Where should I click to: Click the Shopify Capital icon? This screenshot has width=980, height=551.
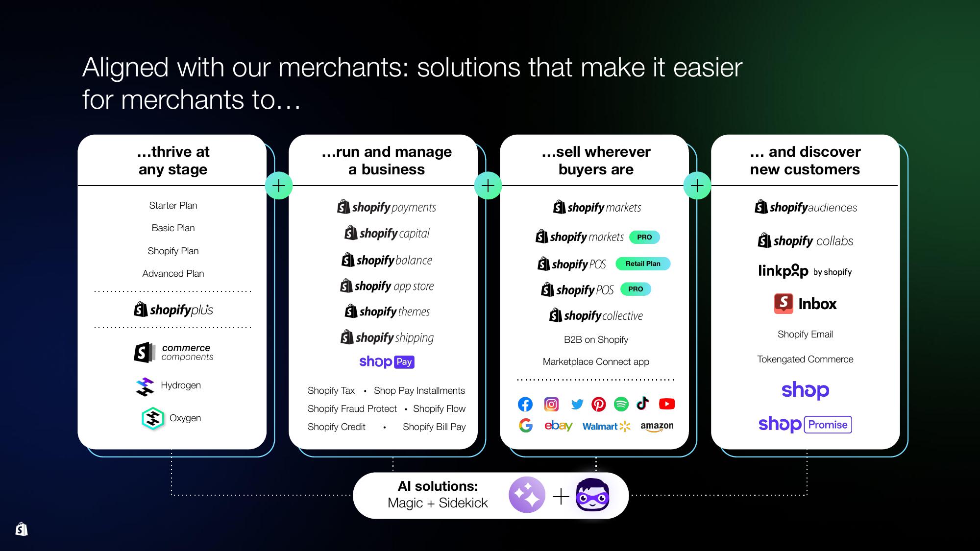[348, 233]
